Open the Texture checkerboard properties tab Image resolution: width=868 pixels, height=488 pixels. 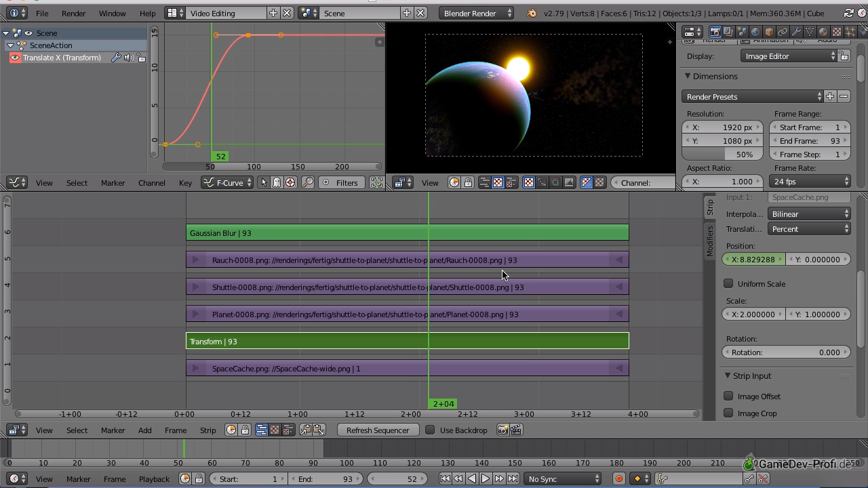click(x=837, y=32)
